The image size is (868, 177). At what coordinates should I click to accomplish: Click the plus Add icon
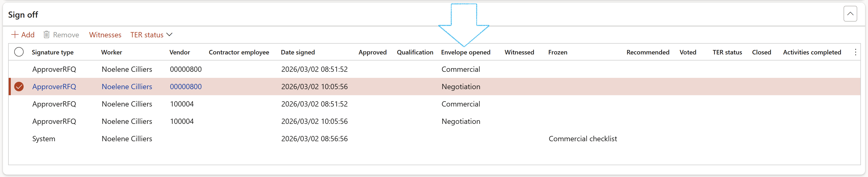tap(15, 35)
